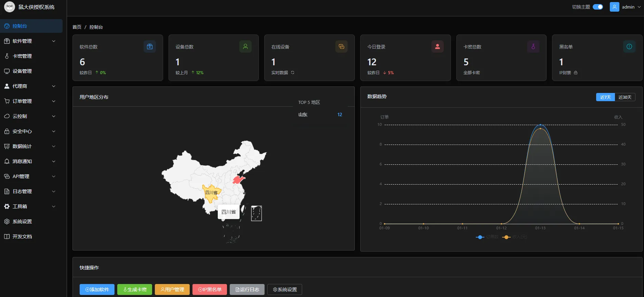
Task: Toggle the order count legend series
Action: point(487,237)
